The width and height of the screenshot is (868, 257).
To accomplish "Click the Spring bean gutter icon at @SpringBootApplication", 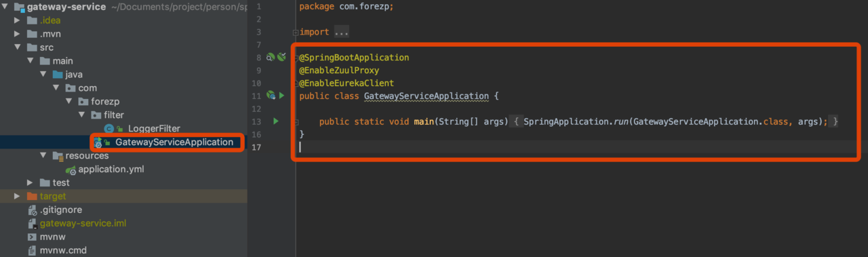I will click(270, 57).
